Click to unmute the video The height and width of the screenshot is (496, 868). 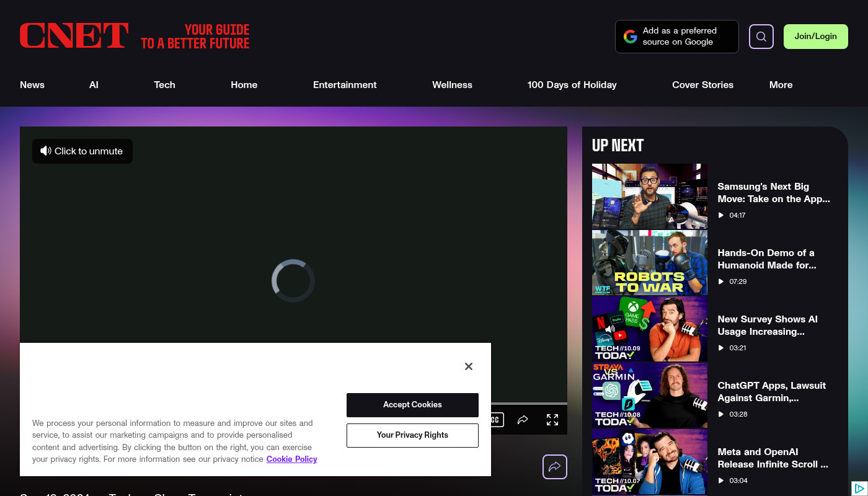tap(82, 151)
